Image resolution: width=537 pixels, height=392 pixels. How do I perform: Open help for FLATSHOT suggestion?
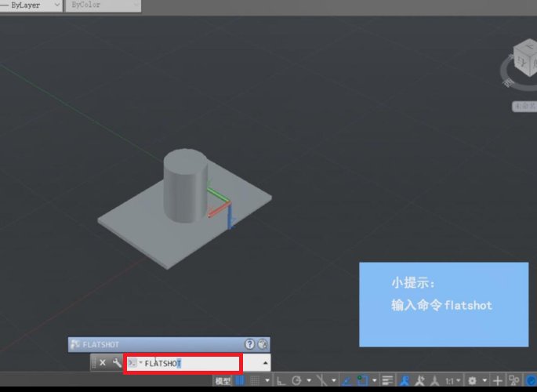tap(249, 344)
